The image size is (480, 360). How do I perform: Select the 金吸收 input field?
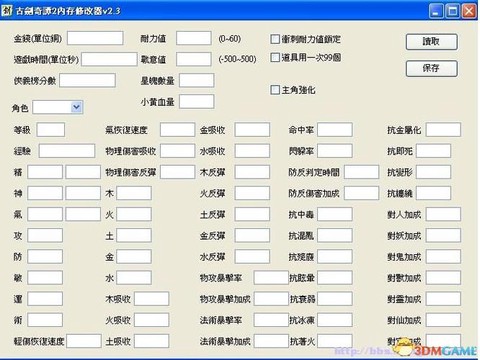click(252, 130)
